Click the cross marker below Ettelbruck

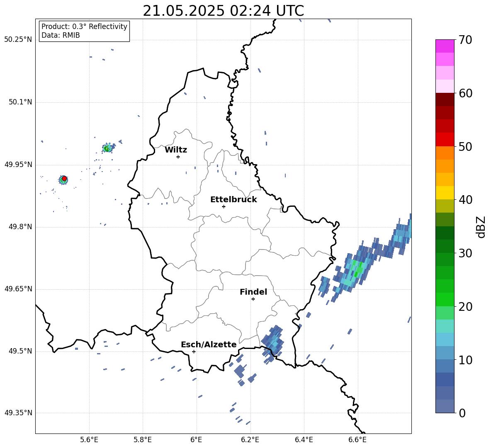224,206
